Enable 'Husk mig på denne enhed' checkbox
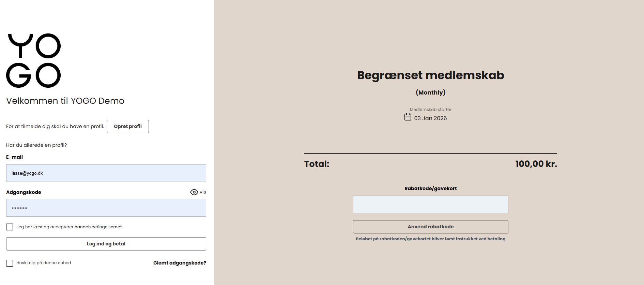The width and height of the screenshot is (644, 285). coord(10,263)
